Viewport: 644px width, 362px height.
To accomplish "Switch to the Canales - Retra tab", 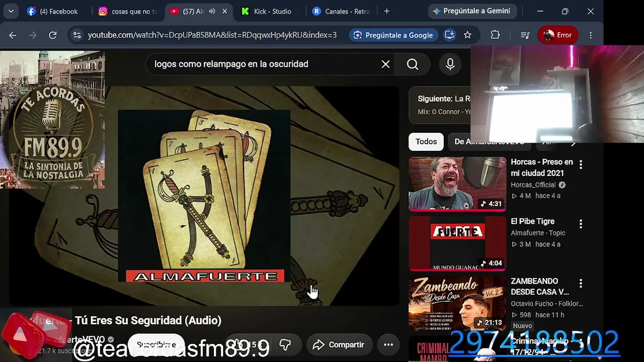I will pos(342,11).
